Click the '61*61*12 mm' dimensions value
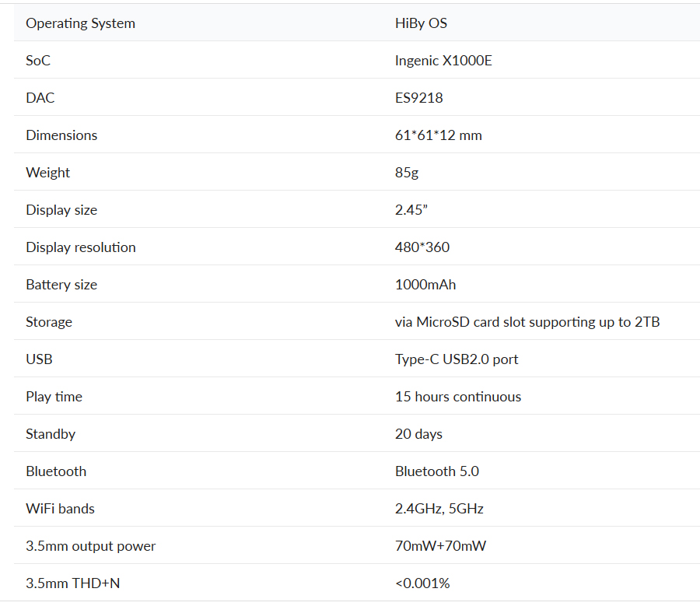The height and width of the screenshot is (606, 700). coord(438,135)
